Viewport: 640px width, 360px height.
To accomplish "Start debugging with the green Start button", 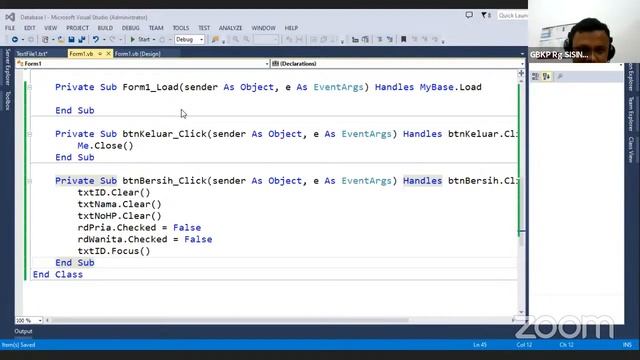I will coord(140,40).
